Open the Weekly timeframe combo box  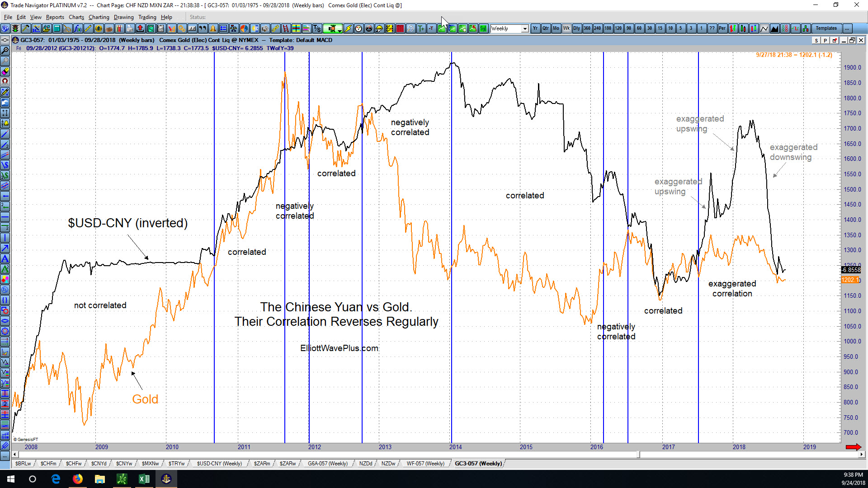coord(509,28)
